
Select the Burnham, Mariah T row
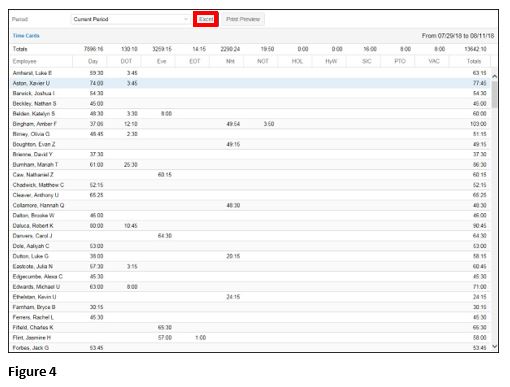click(x=251, y=164)
